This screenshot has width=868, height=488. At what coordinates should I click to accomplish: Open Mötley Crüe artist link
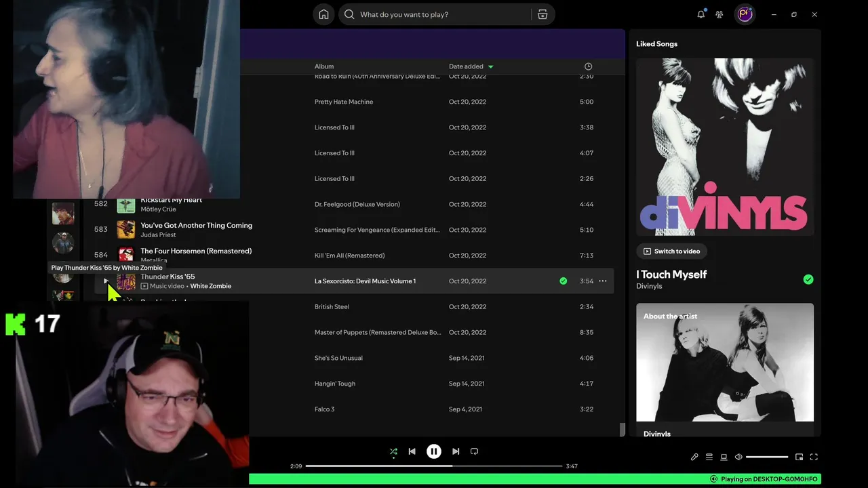tap(158, 209)
